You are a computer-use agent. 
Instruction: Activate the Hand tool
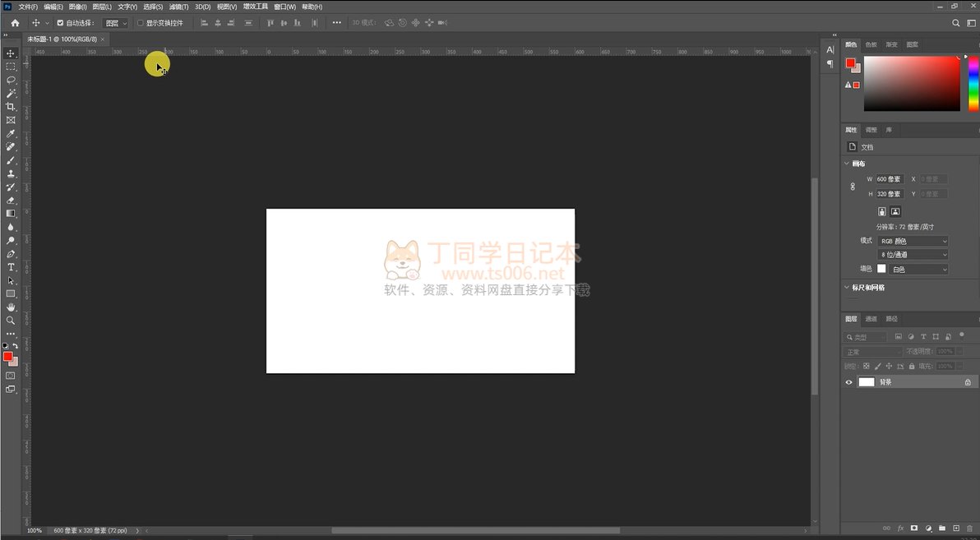(x=11, y=307)
